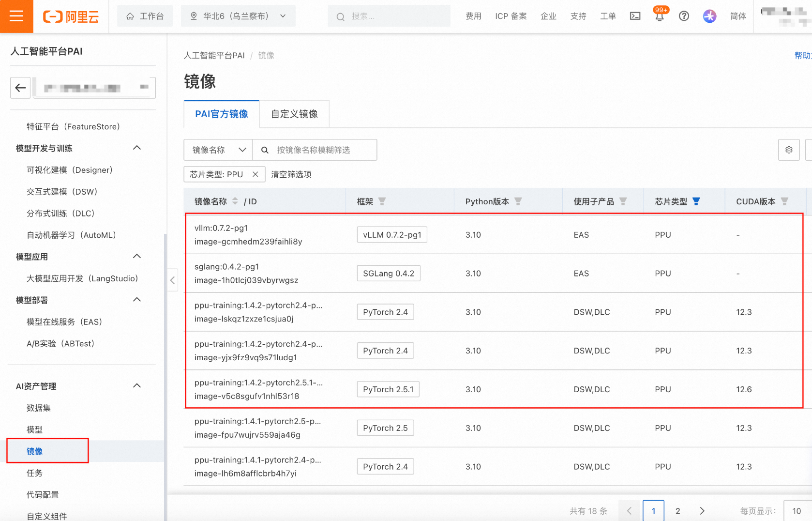Open 分布式训练 (DLC) in sidebar
Viewport: 812px width, 521px height.
coord(60,213)
